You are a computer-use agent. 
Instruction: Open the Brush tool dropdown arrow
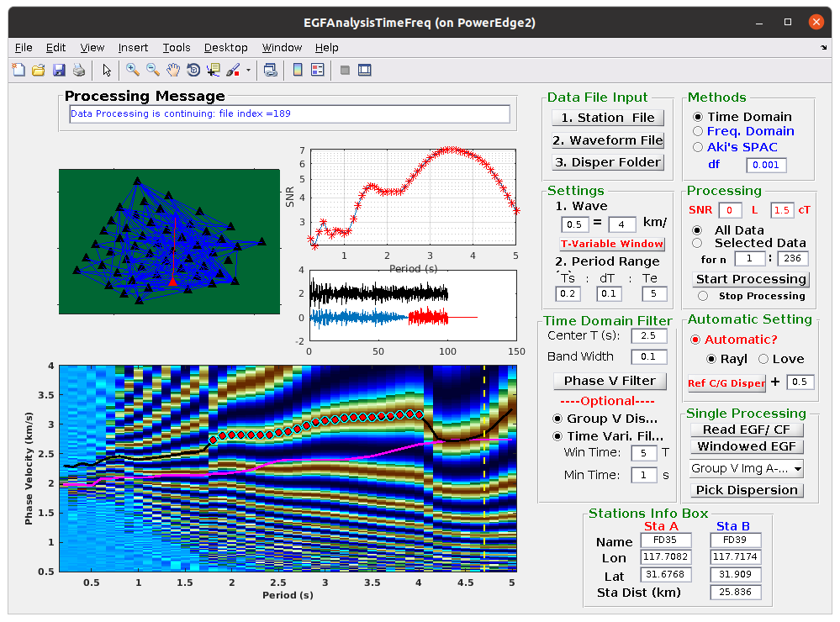[248, 70]
